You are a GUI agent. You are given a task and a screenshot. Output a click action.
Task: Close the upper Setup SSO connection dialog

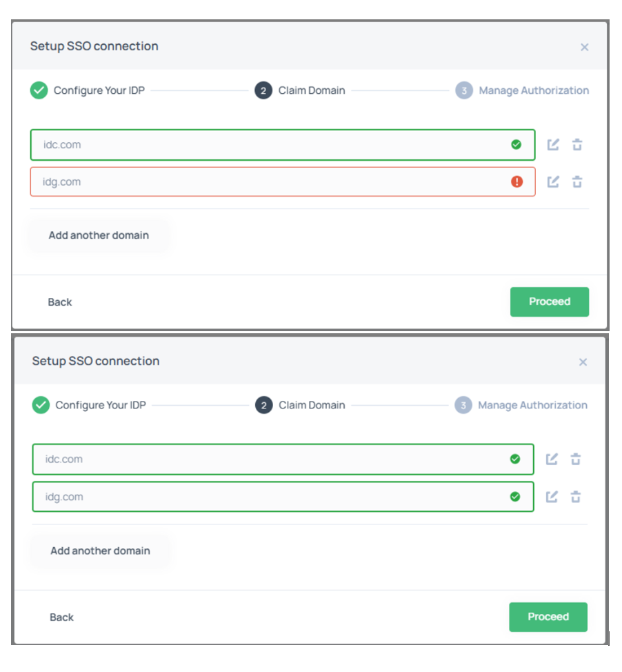(x=584, y=47)
